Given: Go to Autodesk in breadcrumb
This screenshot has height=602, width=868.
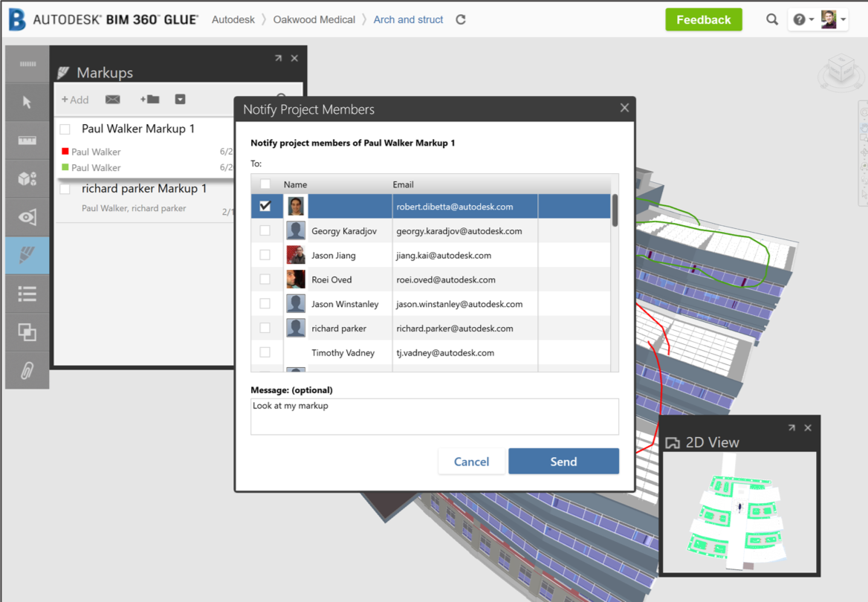Looking at the screenshot, I should point(233,19).
